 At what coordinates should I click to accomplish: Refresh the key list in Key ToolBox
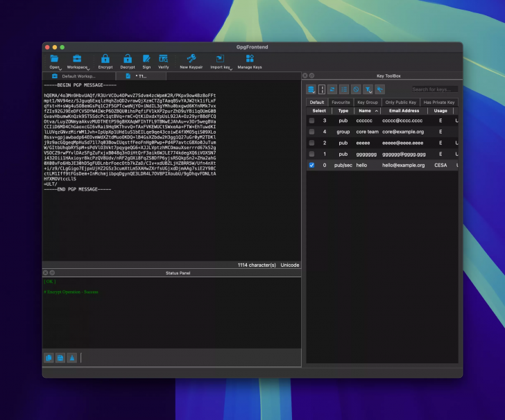click(332, 89)
